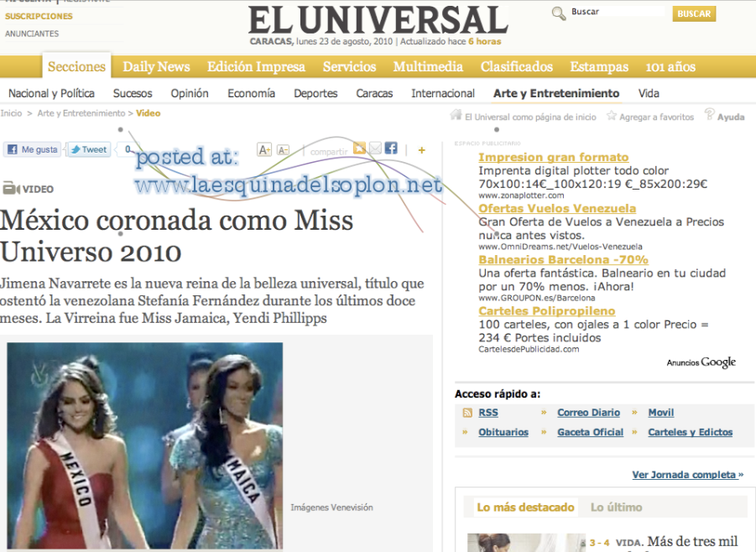Click the house icon to set homepage
Viewport: 756px width, 552px height.
click(456, 116)
